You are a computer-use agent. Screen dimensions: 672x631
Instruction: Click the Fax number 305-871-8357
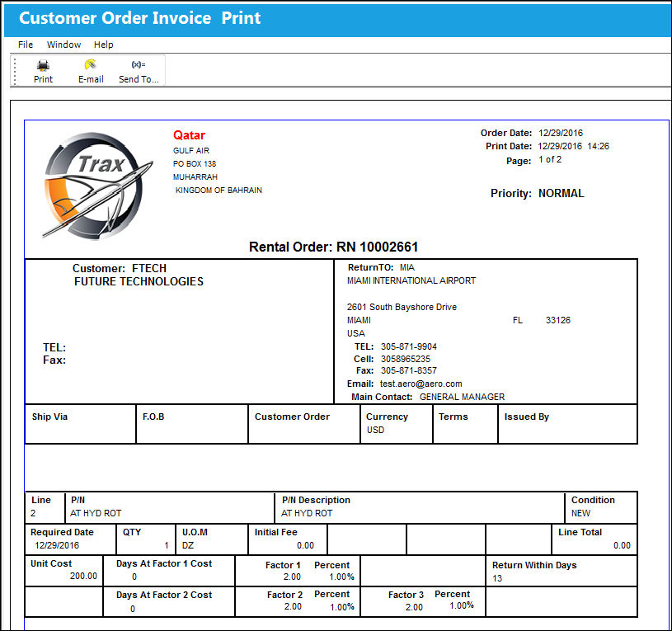[x=409, y=370]
